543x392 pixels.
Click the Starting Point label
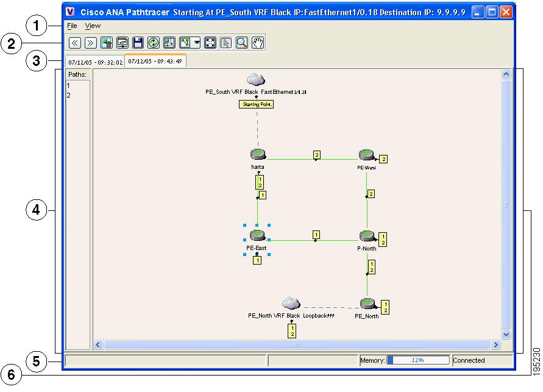pos(256,104)
